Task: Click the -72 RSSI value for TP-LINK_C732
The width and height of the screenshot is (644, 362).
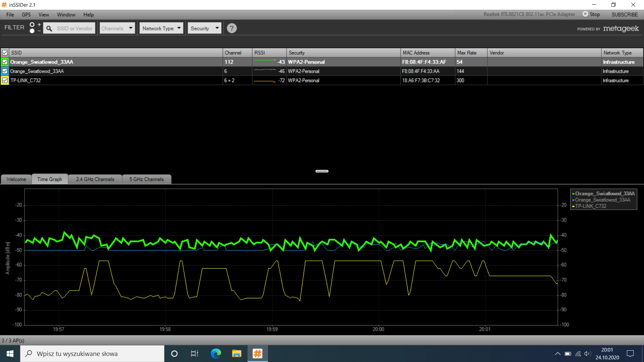Action: pyautogui.click(x=281, y=80)
